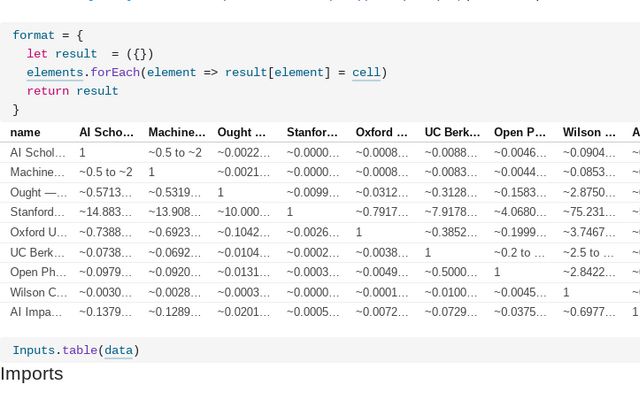The image size is (640, 400).
Task: Click the Open P… column header
Action: click(x=520, y=132)
